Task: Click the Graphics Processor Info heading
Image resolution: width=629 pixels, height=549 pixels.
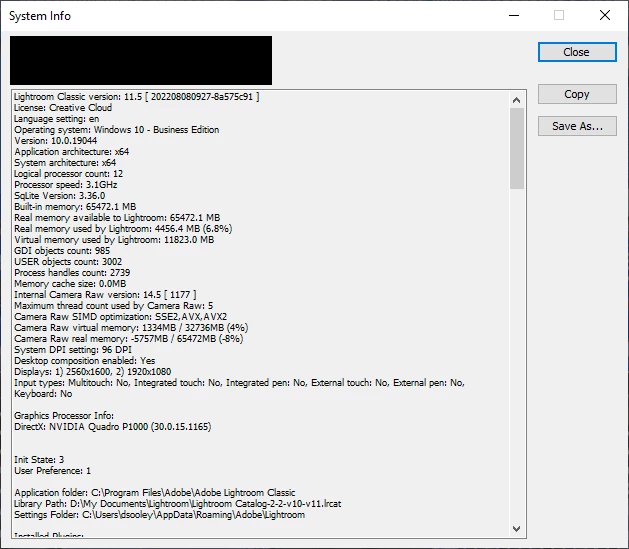Action: (64, 415)
